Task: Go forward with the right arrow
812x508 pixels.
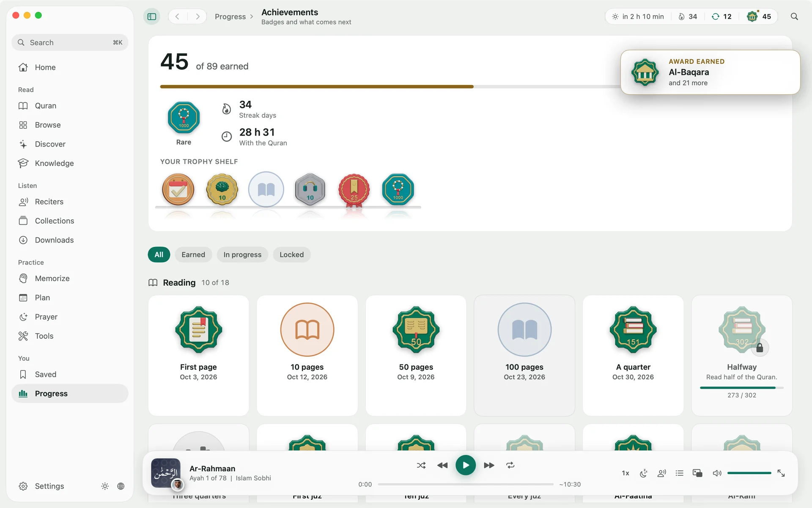Action: pyautogui.click(x=198, y=17)
